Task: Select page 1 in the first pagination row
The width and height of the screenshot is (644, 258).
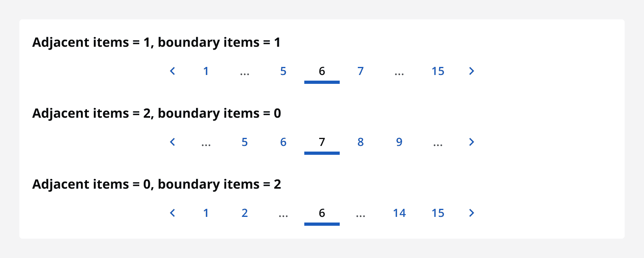Action: 206,71
